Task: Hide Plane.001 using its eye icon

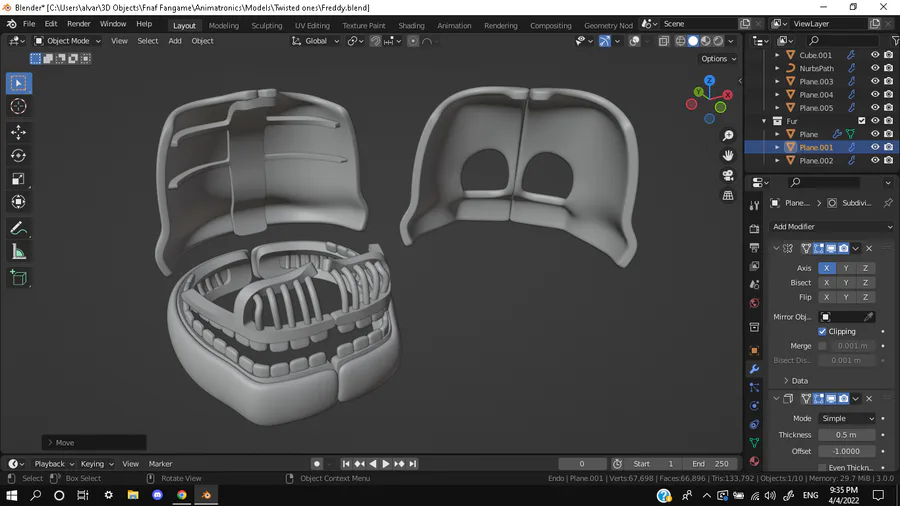Action: (875, 147)
